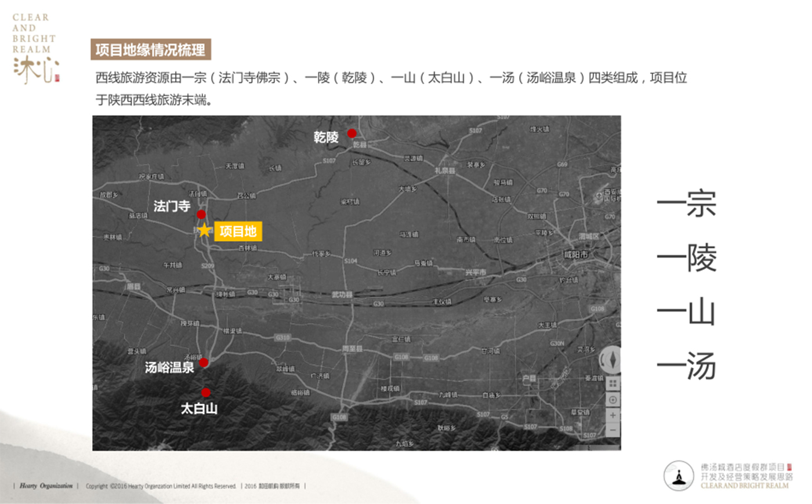Click the yellow star project site marker
Screen dimensions: 812x504
tap(204, 230)
